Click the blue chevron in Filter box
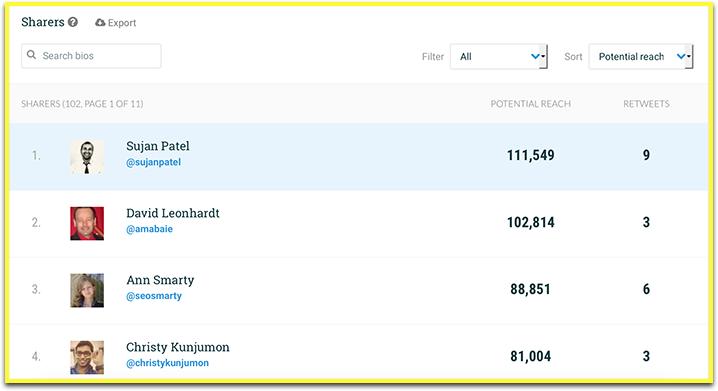The height and width of the screenshot is (391, 718). [x=535, y=56]
